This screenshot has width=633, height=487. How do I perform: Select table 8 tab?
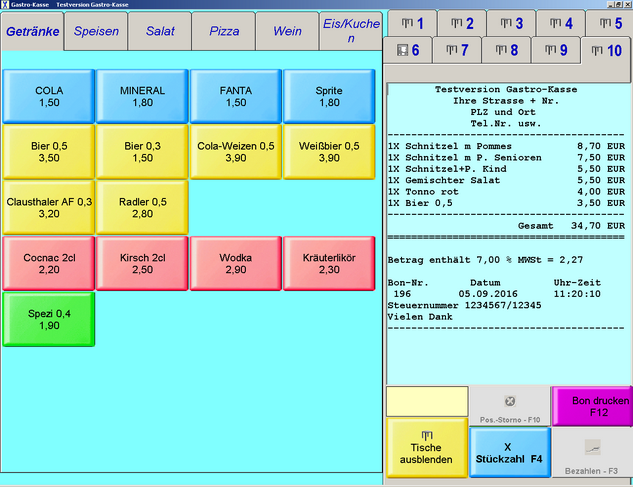point(506,50)
